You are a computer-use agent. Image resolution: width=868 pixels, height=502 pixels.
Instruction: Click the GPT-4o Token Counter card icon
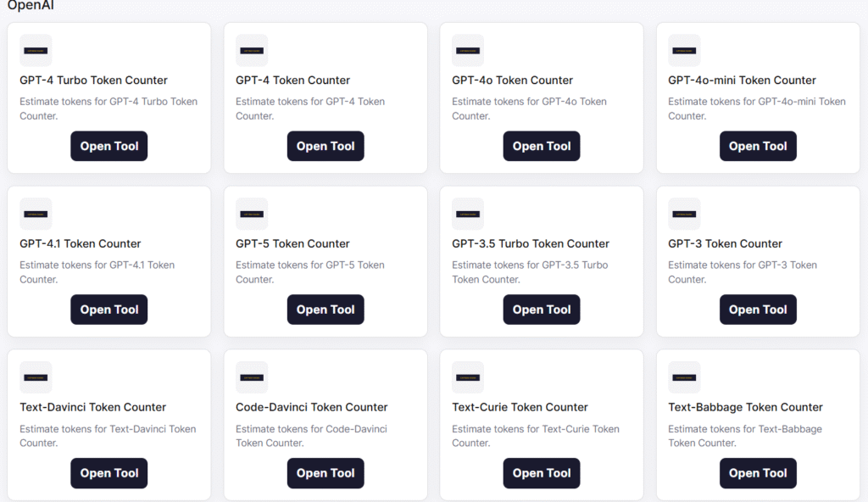[x=468, y=50]
